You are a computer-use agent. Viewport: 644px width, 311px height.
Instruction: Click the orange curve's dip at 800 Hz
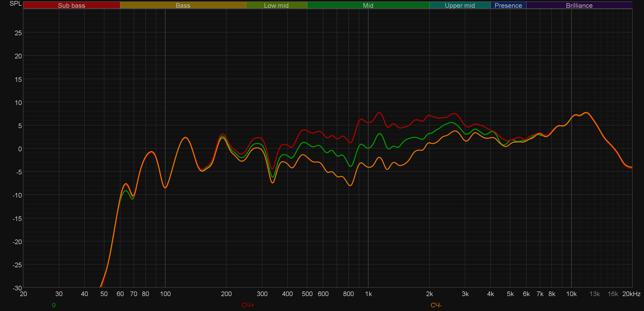[350, 185]
